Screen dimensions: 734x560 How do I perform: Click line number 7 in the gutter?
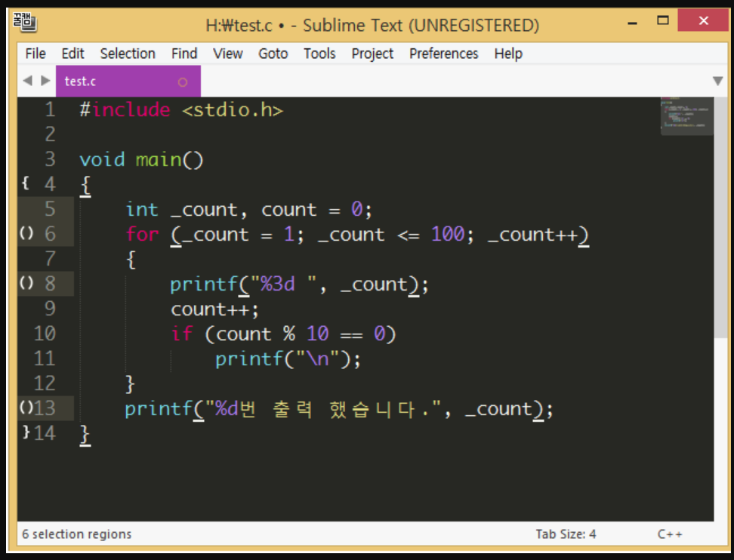tap(50, 259)
